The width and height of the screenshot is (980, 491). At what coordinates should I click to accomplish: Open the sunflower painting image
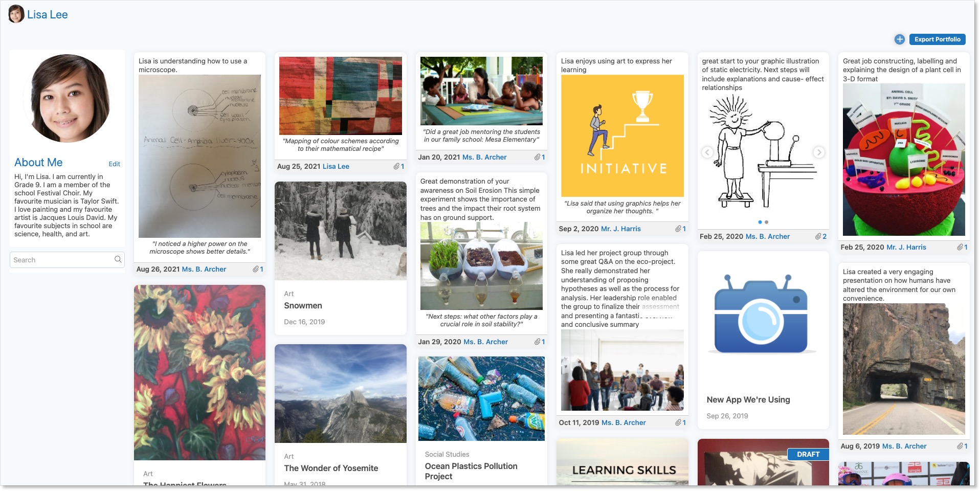click(199, 372)
